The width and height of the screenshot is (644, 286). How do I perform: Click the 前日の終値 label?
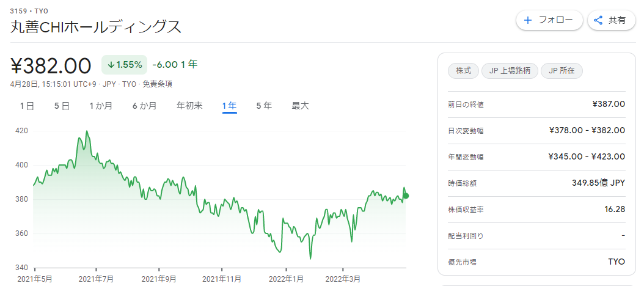466,105
